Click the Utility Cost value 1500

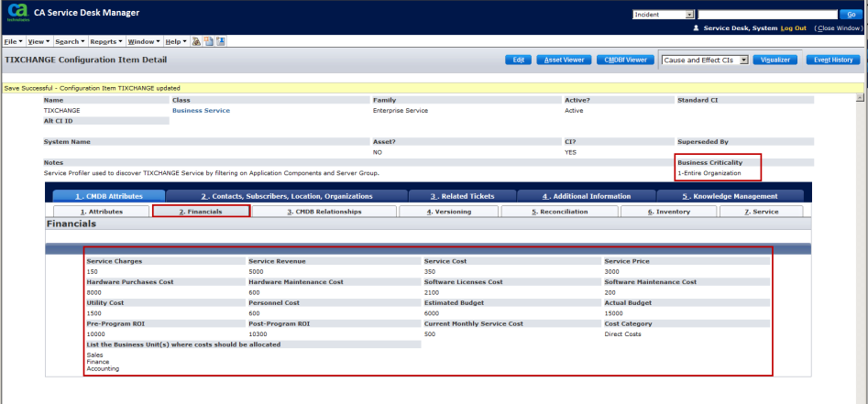coord(93,313)
